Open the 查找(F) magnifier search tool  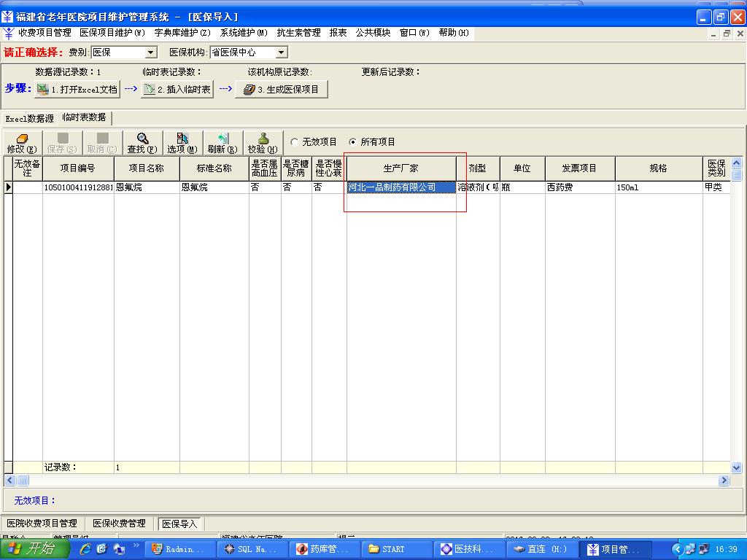pos(142,143)
